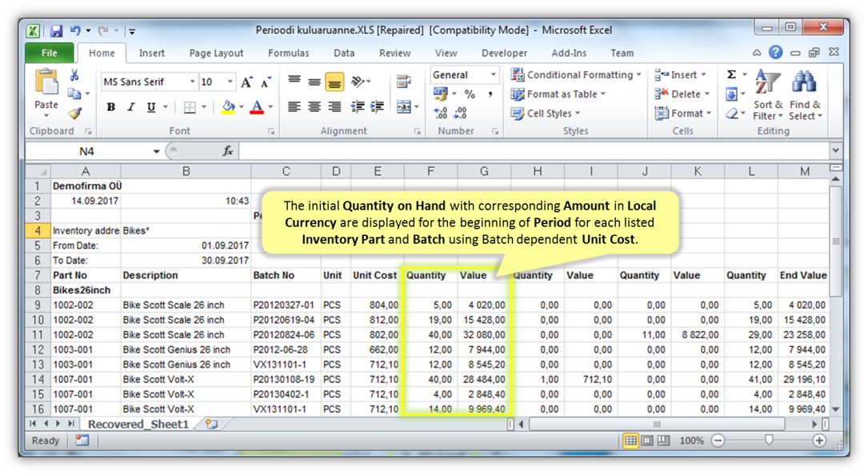Toggle Underline formatting
The height and width of the screenshot is (475, 868).
point(151,107)
